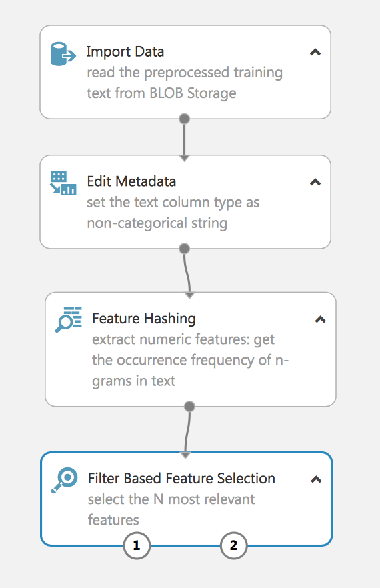Click the Feature Hashing magnifier icon
Image resolution: width=380 pixels, height=588 pixels.
click(x=68, y=319)
